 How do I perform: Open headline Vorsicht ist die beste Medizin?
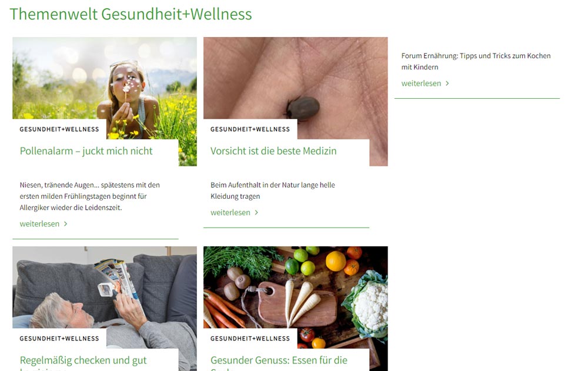pos(273,151)
